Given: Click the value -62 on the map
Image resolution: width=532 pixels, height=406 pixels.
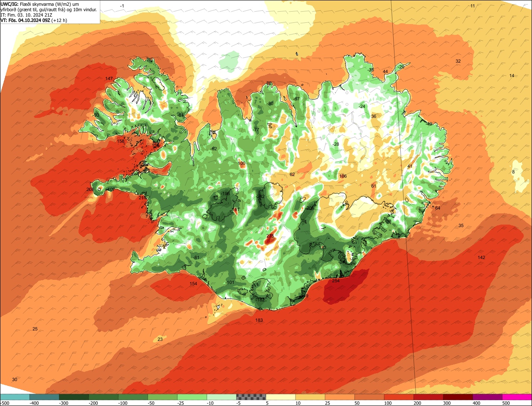Looking at the screenshot, I should click(x=214, y=149).
